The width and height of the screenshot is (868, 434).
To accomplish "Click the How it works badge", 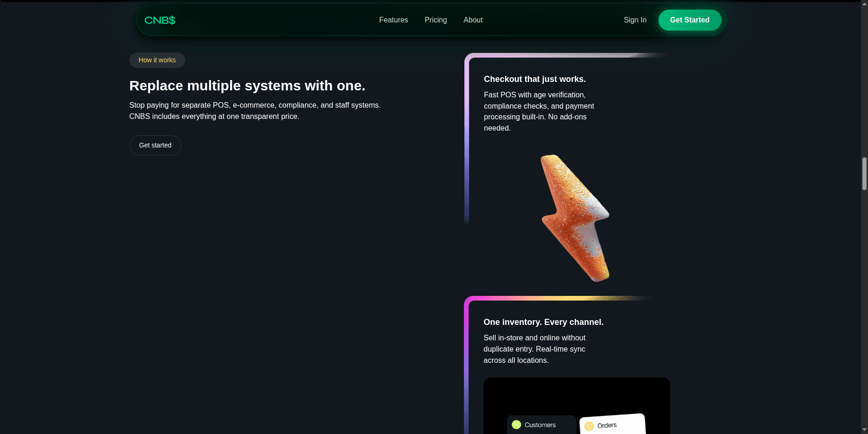I will tap(157, 60).
